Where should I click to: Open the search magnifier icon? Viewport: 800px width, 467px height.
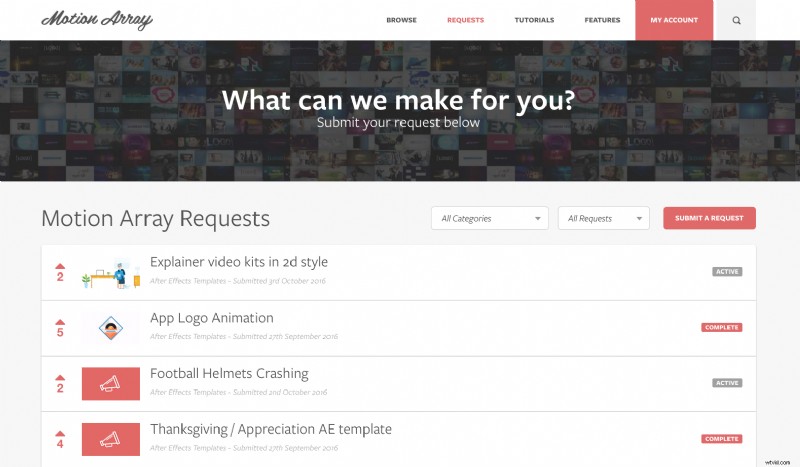[736, 20]
